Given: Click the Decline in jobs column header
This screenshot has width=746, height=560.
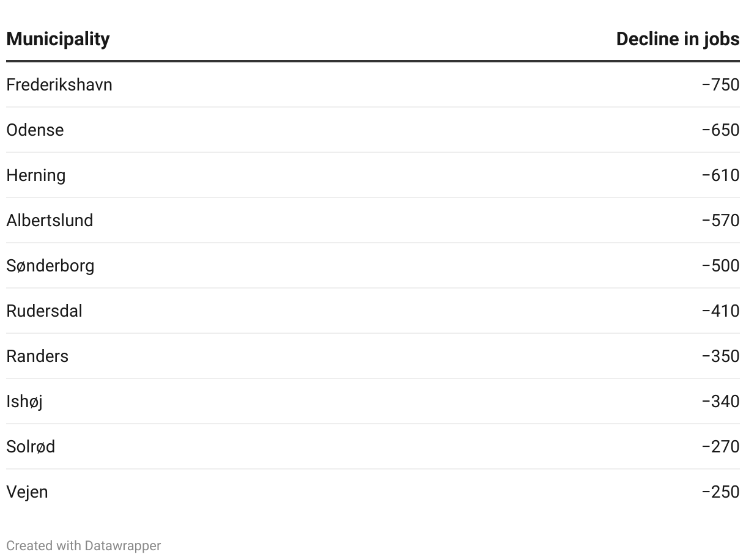Looking at the screenshot, I should tap(678, 39).
